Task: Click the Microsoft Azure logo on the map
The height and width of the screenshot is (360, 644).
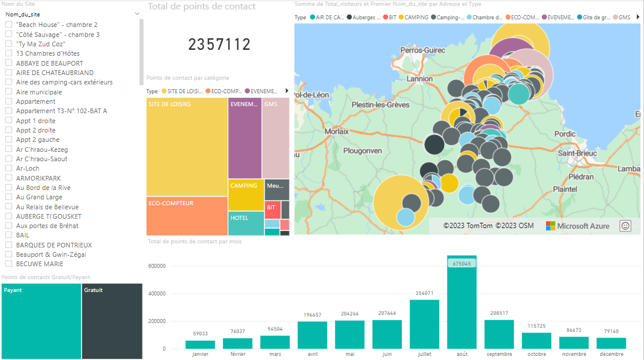Action: [578, 226]
